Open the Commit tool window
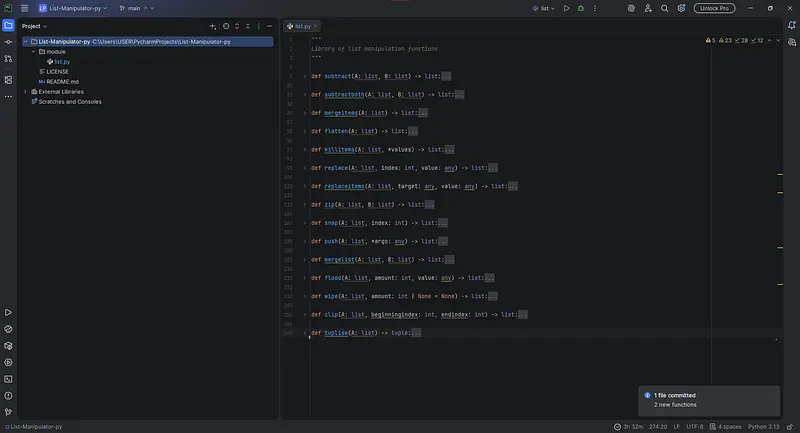 click(8, 42)
